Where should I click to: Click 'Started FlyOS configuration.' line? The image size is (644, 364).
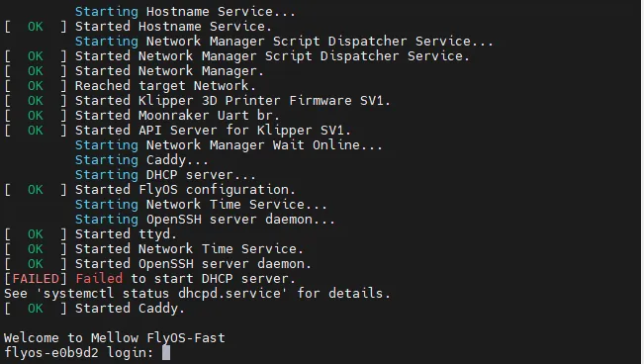click(x=185, y=189)
